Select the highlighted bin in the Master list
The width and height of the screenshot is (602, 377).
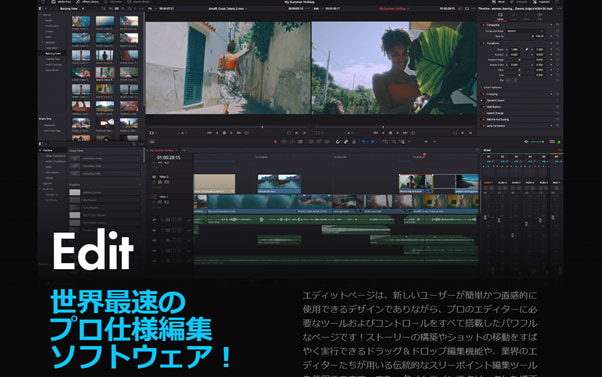click(53, 54)
